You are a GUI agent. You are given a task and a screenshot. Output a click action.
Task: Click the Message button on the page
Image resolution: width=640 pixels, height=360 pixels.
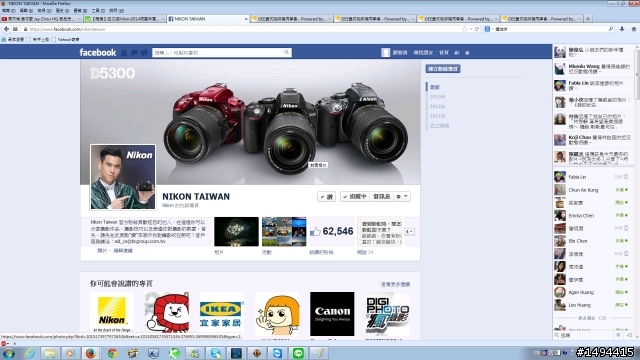(x=381, y=197)
